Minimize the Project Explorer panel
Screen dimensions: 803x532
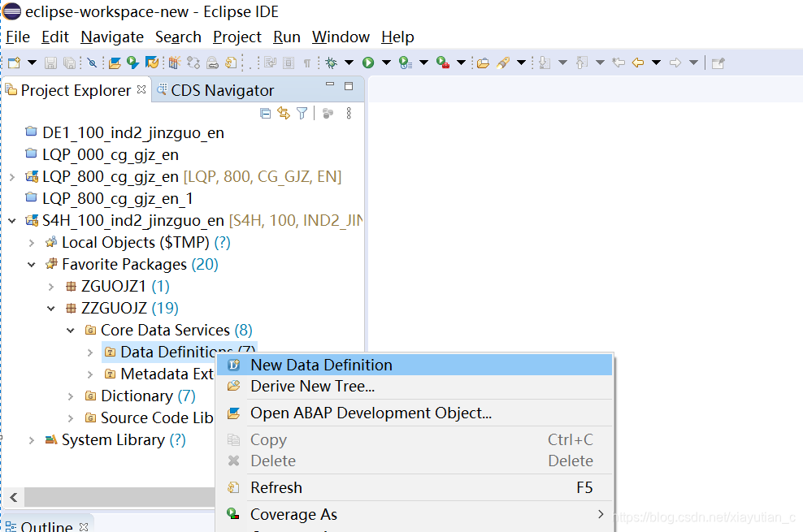click(x=330, y=85)
